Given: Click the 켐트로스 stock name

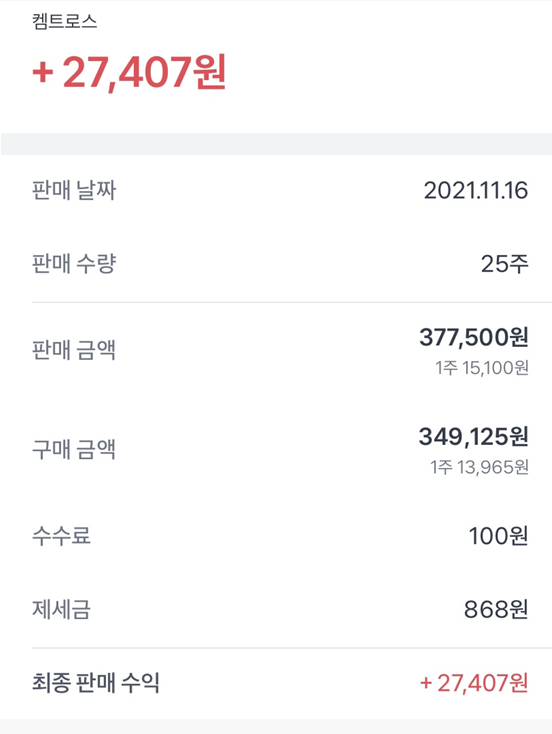Looking at the screenshot, I should click(x=65, y=22).
